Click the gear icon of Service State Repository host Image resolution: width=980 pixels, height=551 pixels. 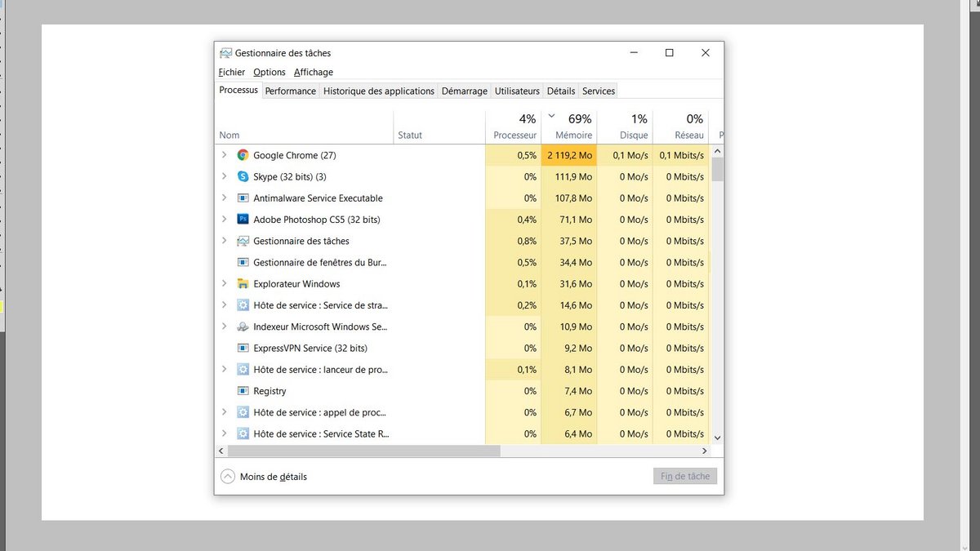(x=243, y=433)
